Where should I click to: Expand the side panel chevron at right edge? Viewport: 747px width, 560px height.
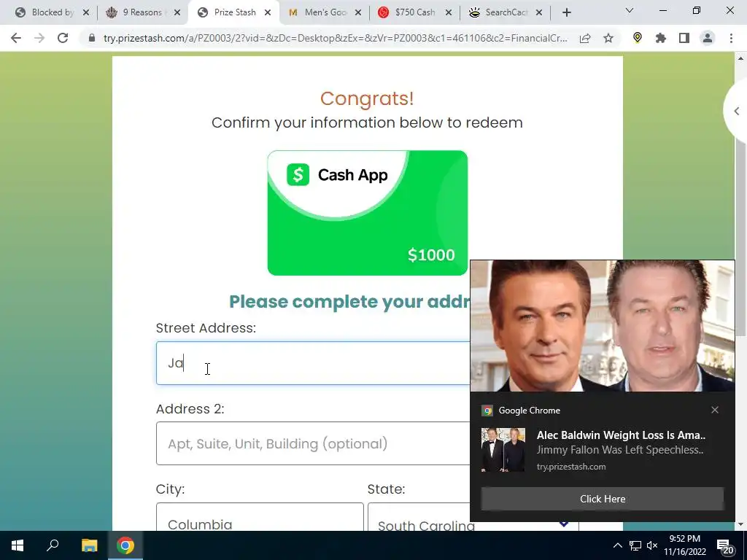point(737,111)
